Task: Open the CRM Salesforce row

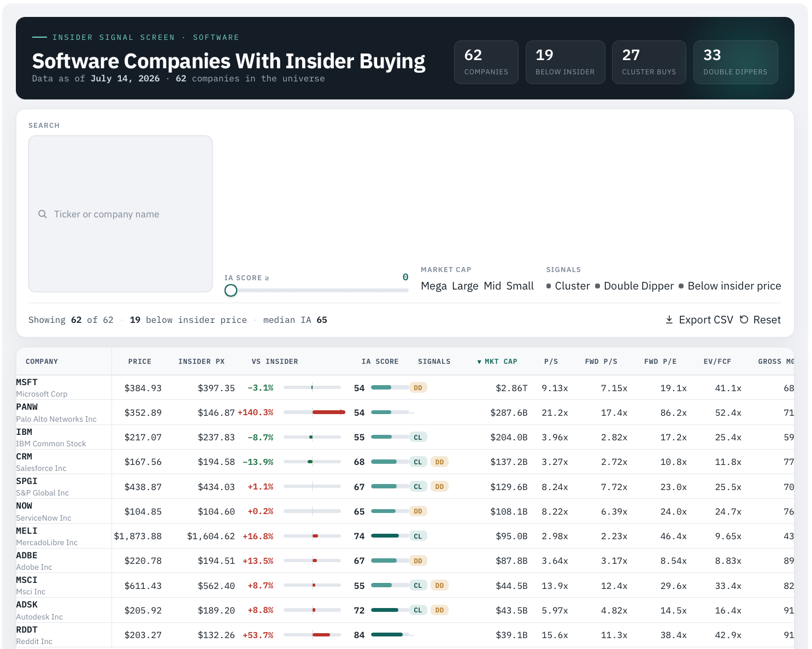Action: pyautogui.click(x=405, y=462)
